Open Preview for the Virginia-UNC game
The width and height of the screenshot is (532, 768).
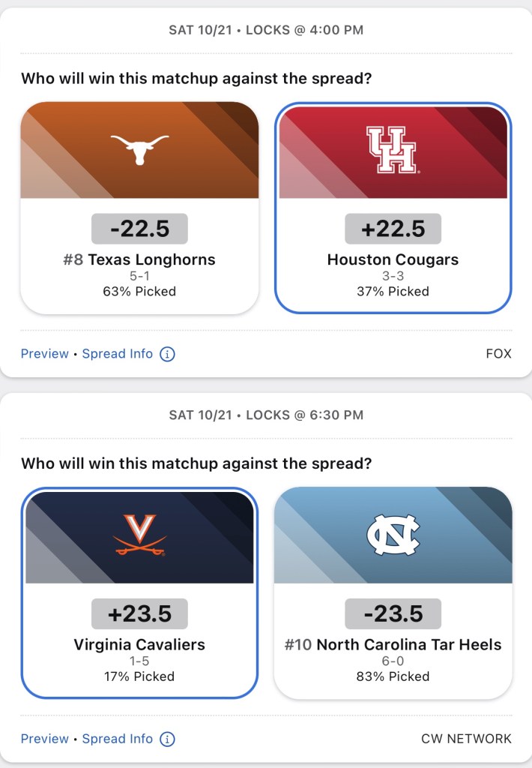44,739
